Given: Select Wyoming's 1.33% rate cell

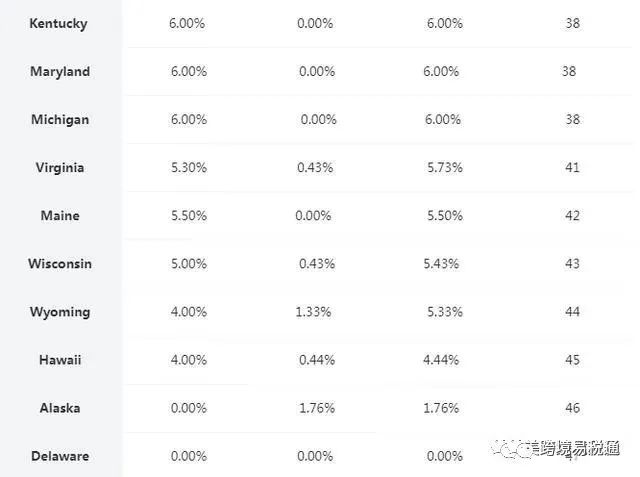Looking at the screenshot, I should point(315,311).
